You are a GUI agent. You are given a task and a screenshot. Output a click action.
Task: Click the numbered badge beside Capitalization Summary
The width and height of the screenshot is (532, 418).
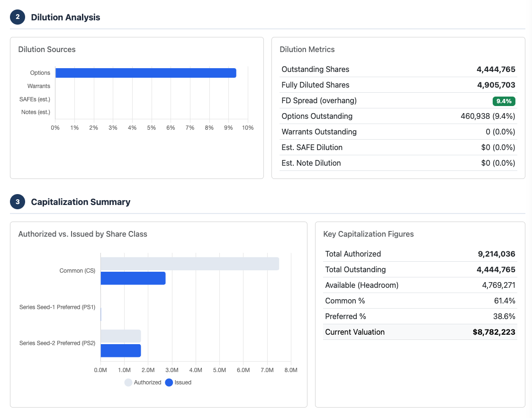(x=18, y=202)
